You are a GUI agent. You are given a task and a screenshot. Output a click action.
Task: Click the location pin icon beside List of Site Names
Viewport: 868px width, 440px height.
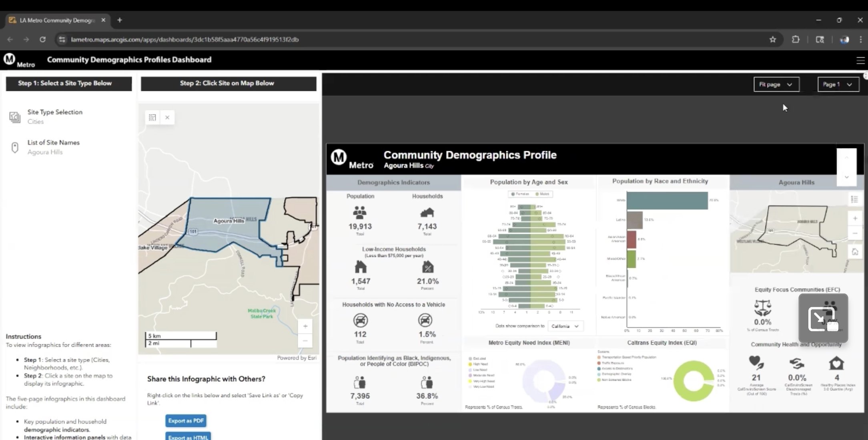15,148
